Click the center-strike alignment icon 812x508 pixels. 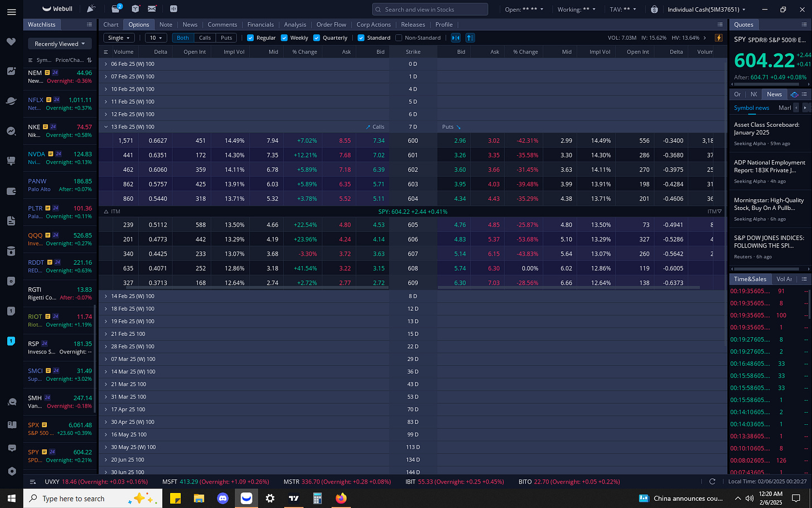click(456, 38)
